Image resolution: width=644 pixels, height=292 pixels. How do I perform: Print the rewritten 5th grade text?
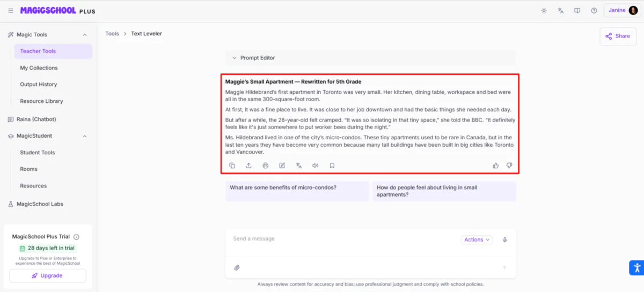(x=266, y=166)
